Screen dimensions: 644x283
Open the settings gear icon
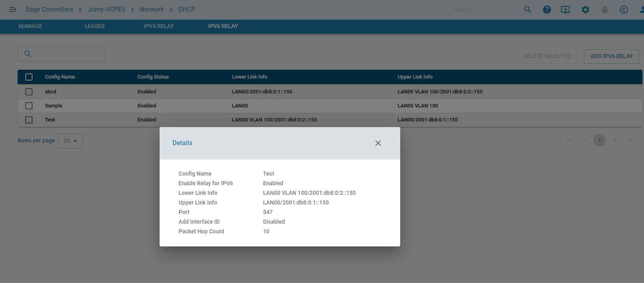point(585,10)
